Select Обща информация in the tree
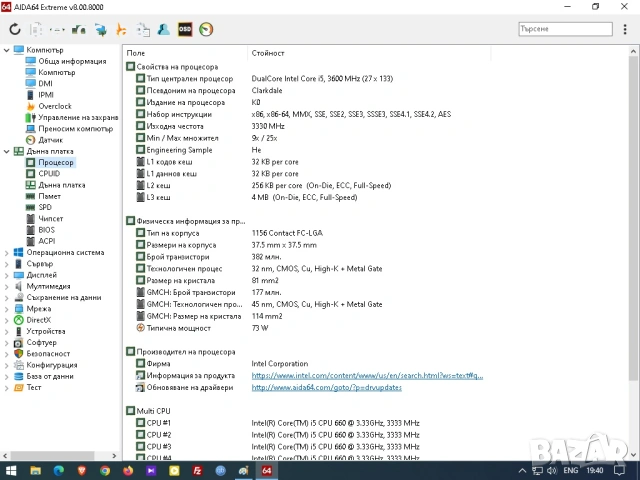The height and width of the screenshot is (480, 640). (72, 61)
